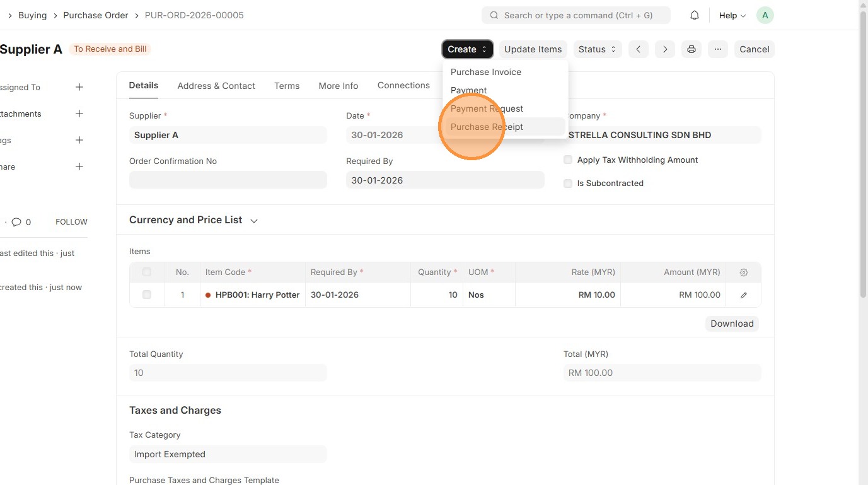Click the Nos UOM cell

[489, 295]
